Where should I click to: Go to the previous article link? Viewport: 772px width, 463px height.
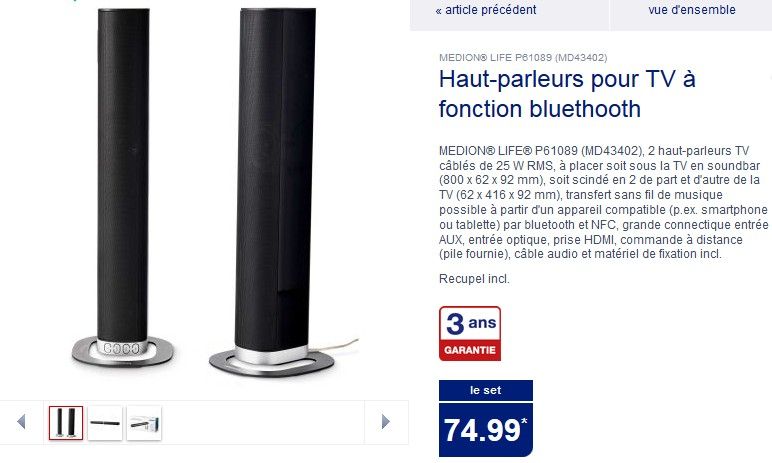(x=486, y=9)
